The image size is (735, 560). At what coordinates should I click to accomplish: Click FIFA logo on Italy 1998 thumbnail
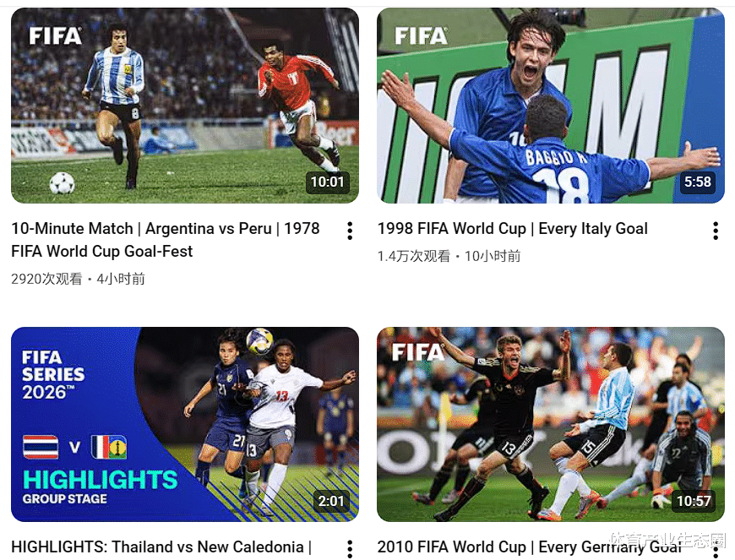coord(421,36)
